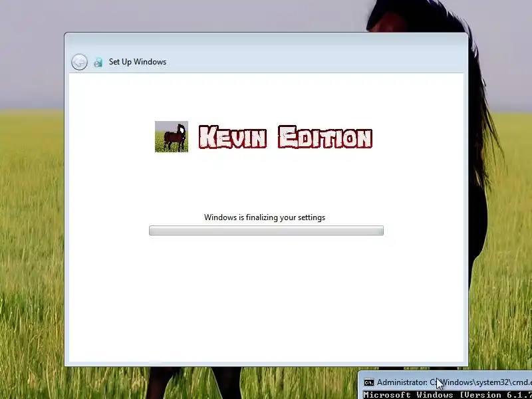Click the round back arrow button
Image resolution: width=532 pixels, height=399 pixels.
point(79,62)
